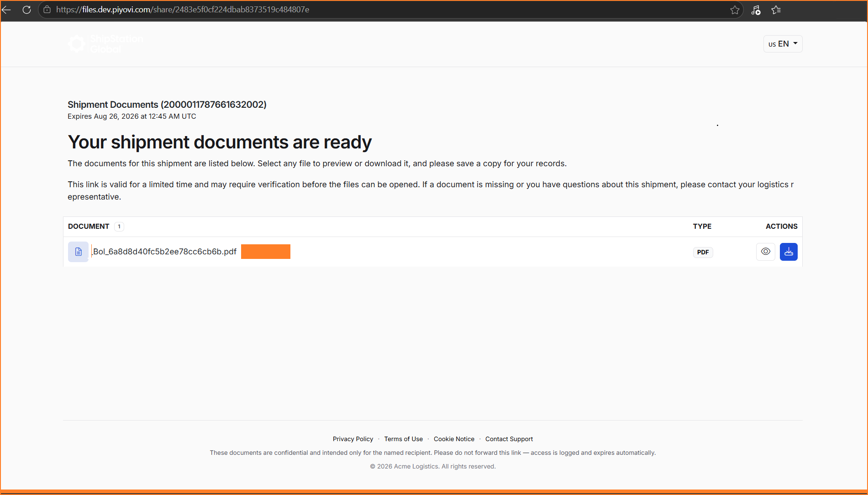The height and width of the screenshot is (495, 868).
Task: Click the document file icon beside Bol_6a8d8d40fc5b2ee78cc6cb6b.pdf
Action: pos(78,252)
